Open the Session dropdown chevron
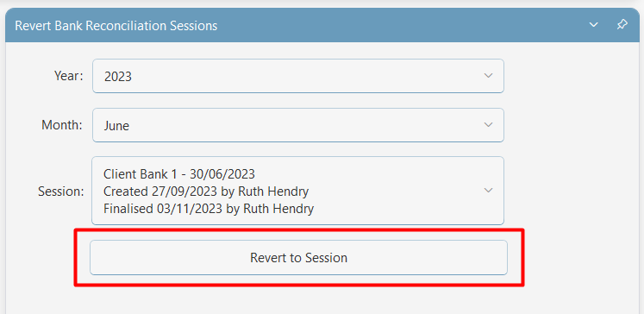644x314 pixels. pyautogui.click(x=488, y=191)
